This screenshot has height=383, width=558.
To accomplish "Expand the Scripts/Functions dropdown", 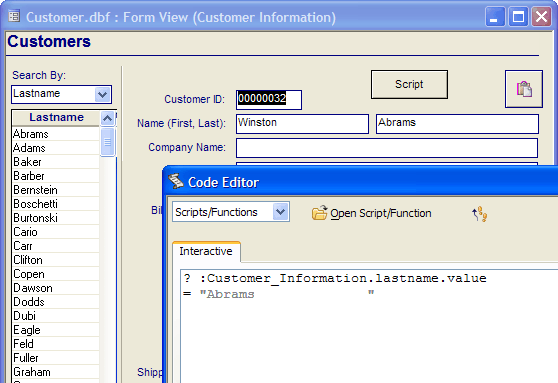I will point(280,212).
